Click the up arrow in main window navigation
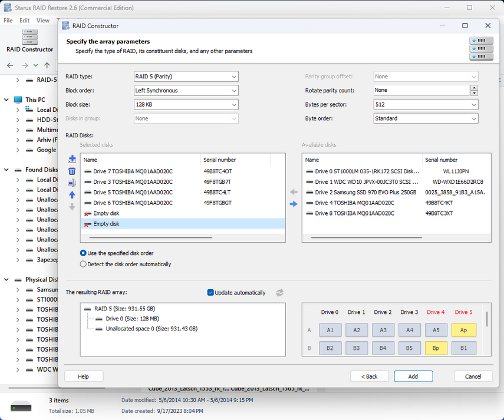Viewport: 504px width, 420px height. (47, 65)
